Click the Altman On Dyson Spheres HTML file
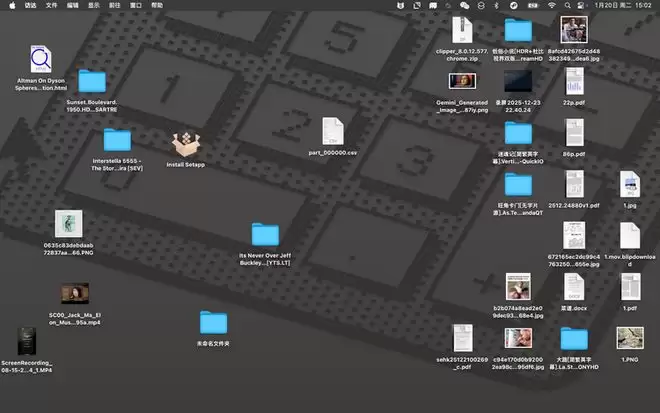Viewport: 660px width, 413px height. pyautogui.click(x=41, y=59)
